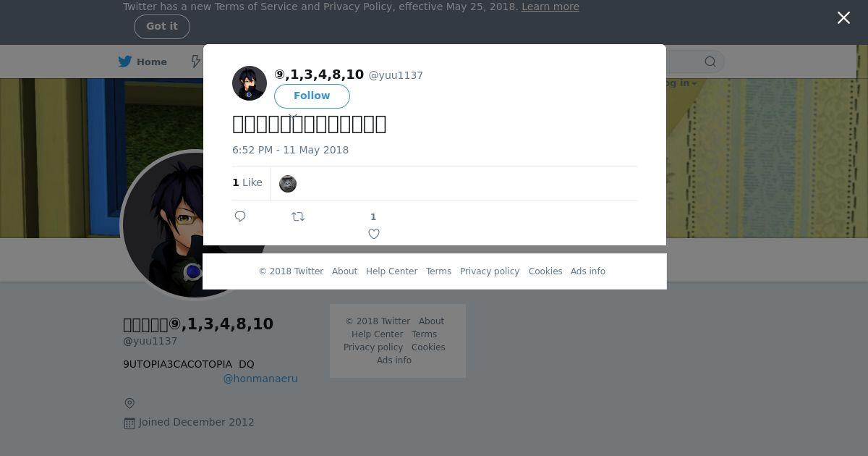Dismiss the policy banner with Got it
Screen dimensions: 868x456
point(162,27)
